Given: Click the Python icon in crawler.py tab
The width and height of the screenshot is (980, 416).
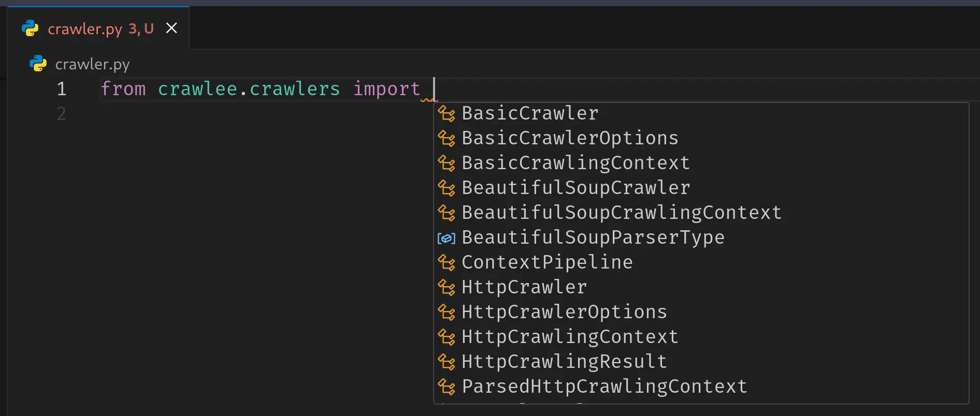Looking at the screenshot, I should [x=30, y=28].
